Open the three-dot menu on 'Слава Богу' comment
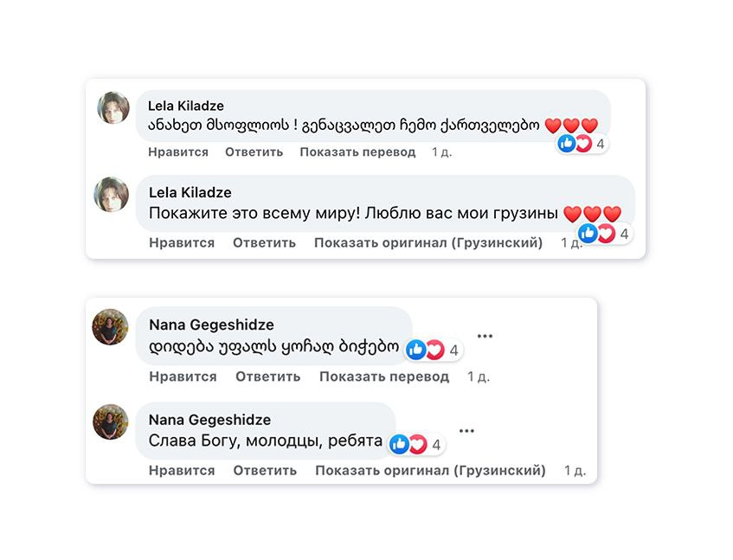Image resolution: width=733 pixels, height=560 pixels. [x=467, y=431]
